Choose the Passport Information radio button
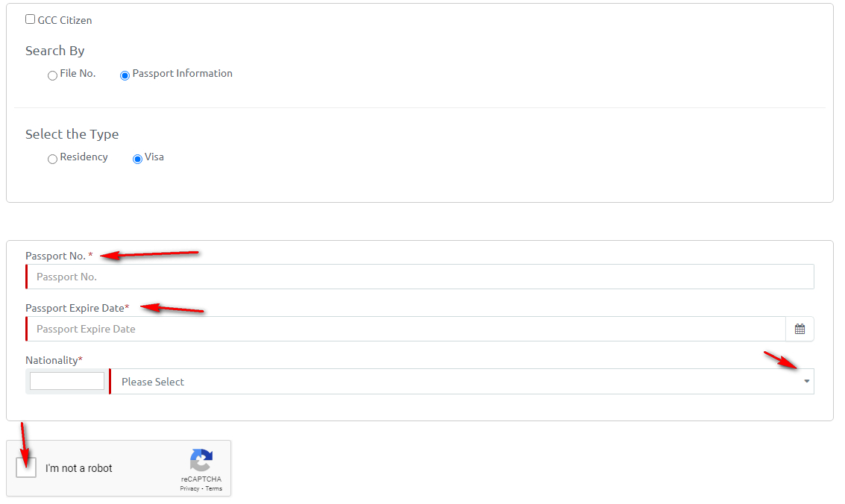Image resolution: width=845 pixels, height=504 pixels. point(125,75)
